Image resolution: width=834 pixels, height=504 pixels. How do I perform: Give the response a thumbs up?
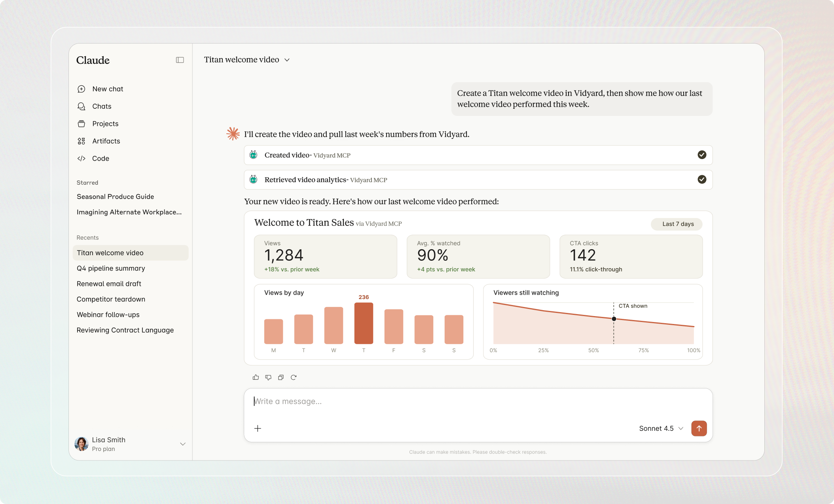[x=256, y=377]
